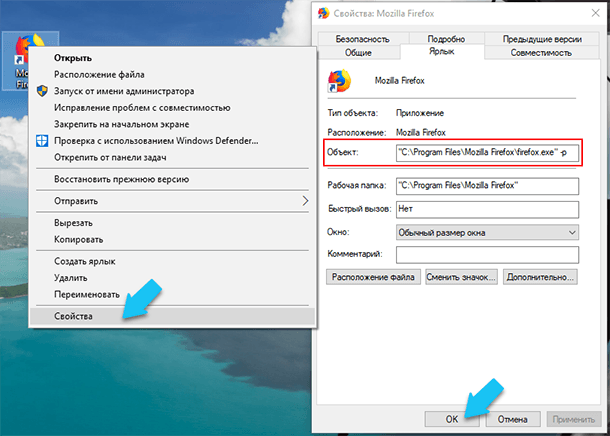Choose Расположение файла in the context menu

(x=173, y=74)
